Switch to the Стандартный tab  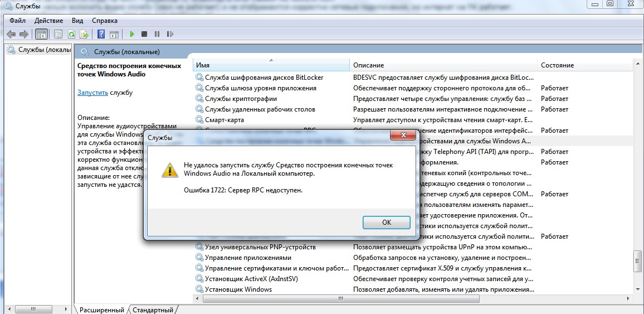coord(153,310)
